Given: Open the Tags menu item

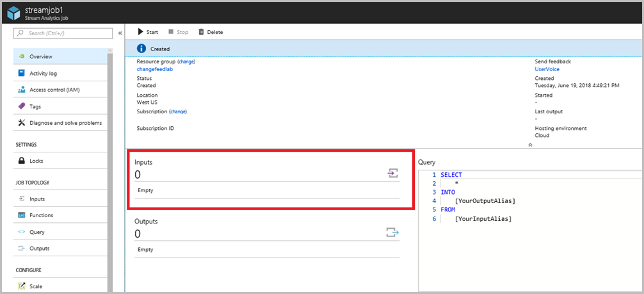Looking at the screenshot, I should tap(60, 106).
